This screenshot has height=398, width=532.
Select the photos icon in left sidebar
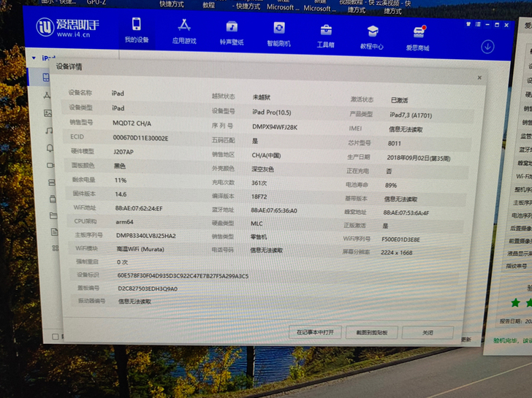[x=47, y=113]
